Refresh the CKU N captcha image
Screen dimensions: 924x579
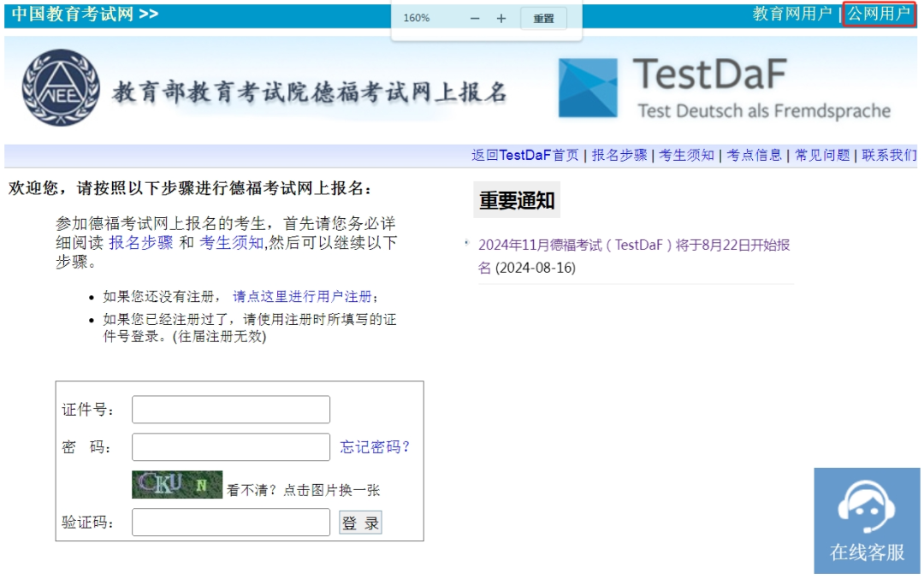coord(177,484)
